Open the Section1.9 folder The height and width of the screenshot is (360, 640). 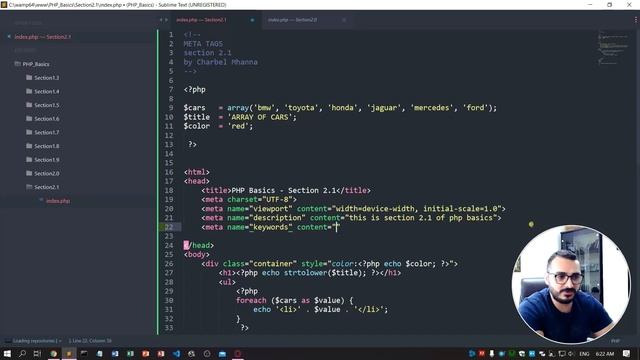tap(42, 160)
